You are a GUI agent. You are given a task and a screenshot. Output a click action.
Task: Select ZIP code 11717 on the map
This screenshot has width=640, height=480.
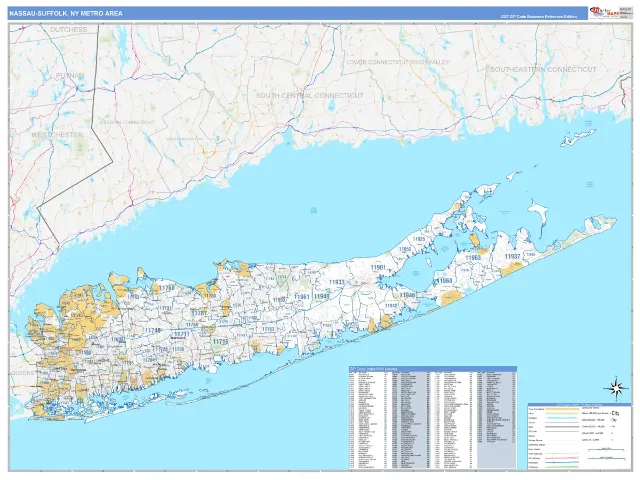(182, 334)
